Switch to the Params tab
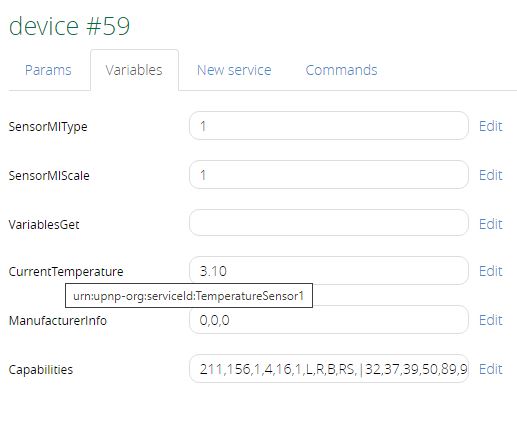 (48, 70)
